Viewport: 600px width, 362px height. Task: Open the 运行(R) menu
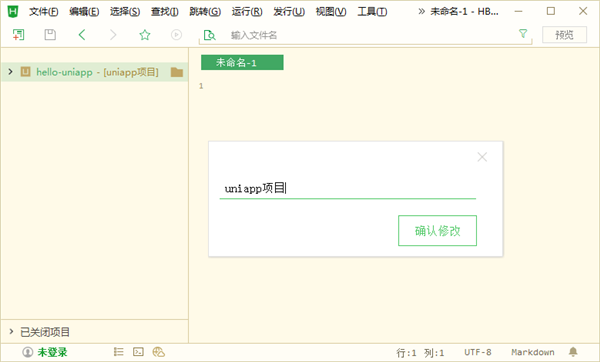pyautogui.click(x=247, y=12)
